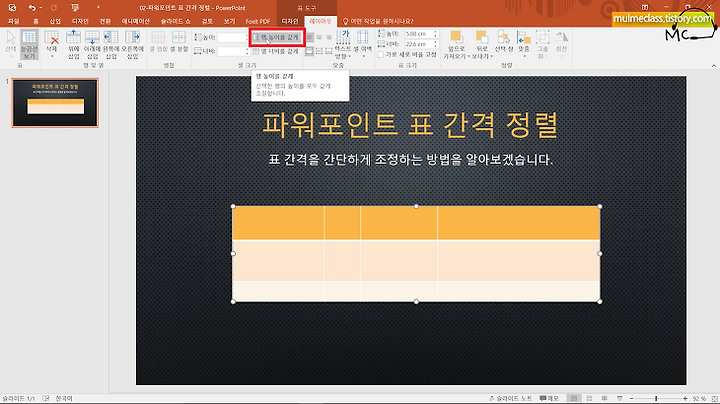Toggle the 눈금선 보기 gridlines button
Image resolution: width=720 pixels, height=404 pixels.
coord(29,45)
